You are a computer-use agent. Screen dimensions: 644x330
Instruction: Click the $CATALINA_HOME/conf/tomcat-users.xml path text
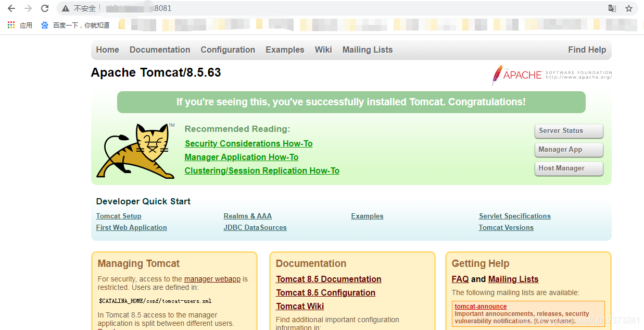coord(155,301)
